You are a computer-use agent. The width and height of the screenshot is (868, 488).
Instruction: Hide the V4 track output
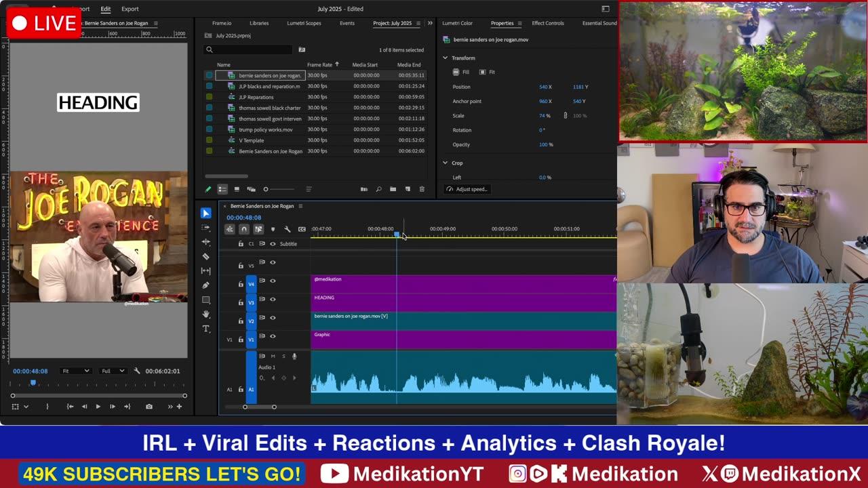(273, 281)
